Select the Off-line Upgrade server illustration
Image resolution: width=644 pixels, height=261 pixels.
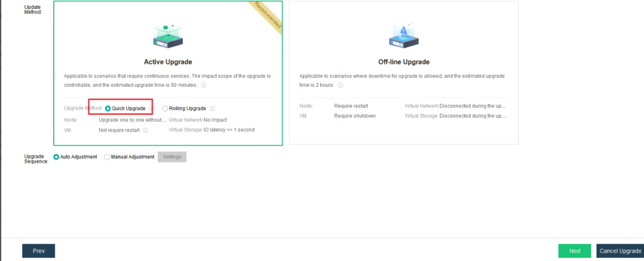click(x=403, y=36)
